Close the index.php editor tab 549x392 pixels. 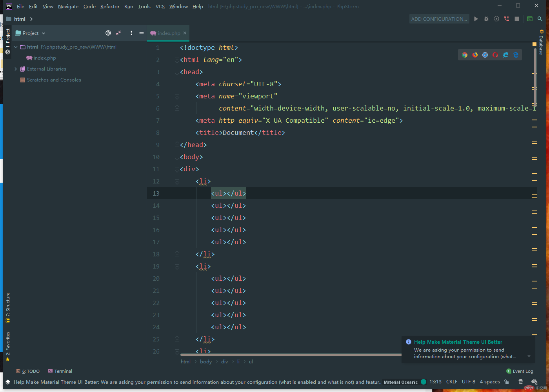[185, 33]
